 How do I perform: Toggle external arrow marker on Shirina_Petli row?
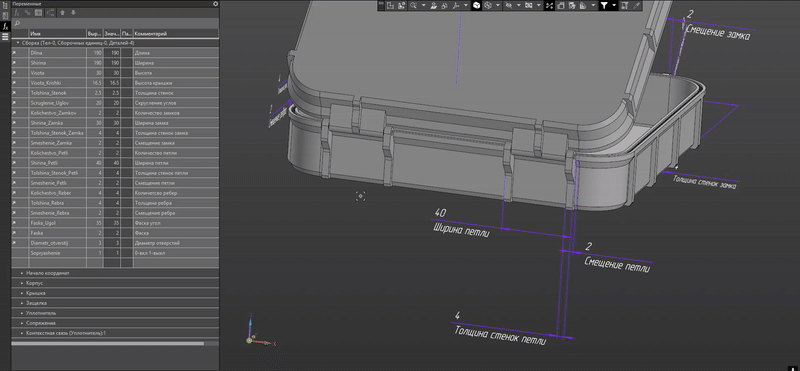[x=14, y=163]
